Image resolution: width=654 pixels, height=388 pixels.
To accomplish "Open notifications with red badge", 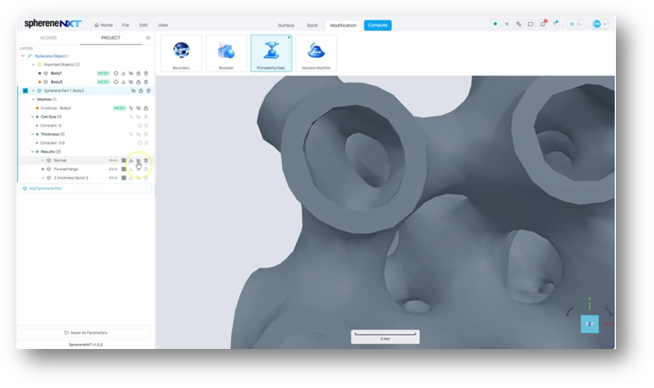I will [x=543, y=24].
